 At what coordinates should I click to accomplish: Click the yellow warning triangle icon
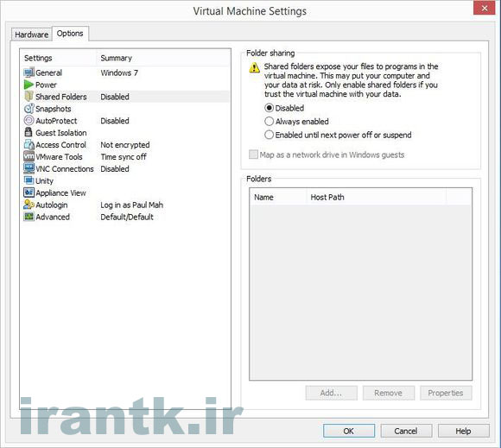click(x=254, y=67)
